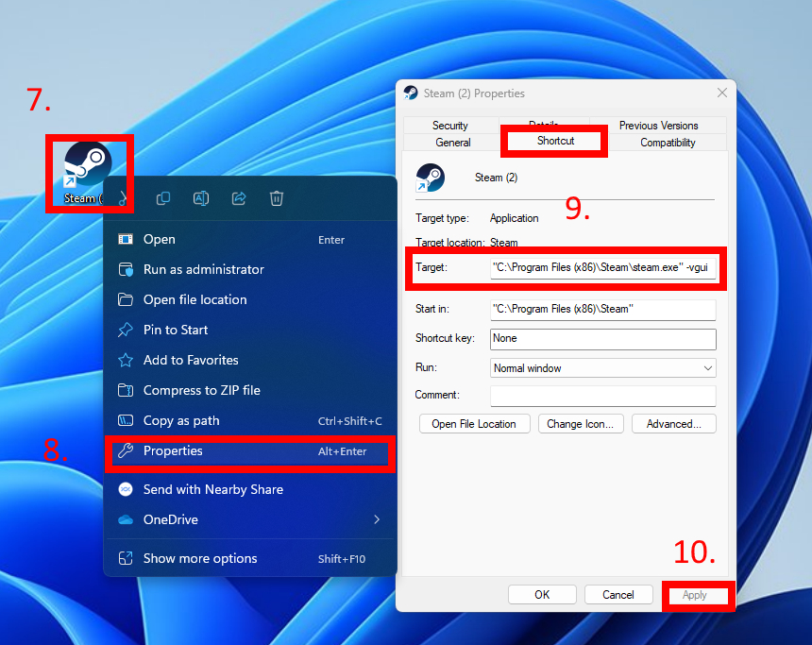Expand the OneDrive submenu arrow
The height and width of the screenshot is (645, 812).
(x=377, y=519)
